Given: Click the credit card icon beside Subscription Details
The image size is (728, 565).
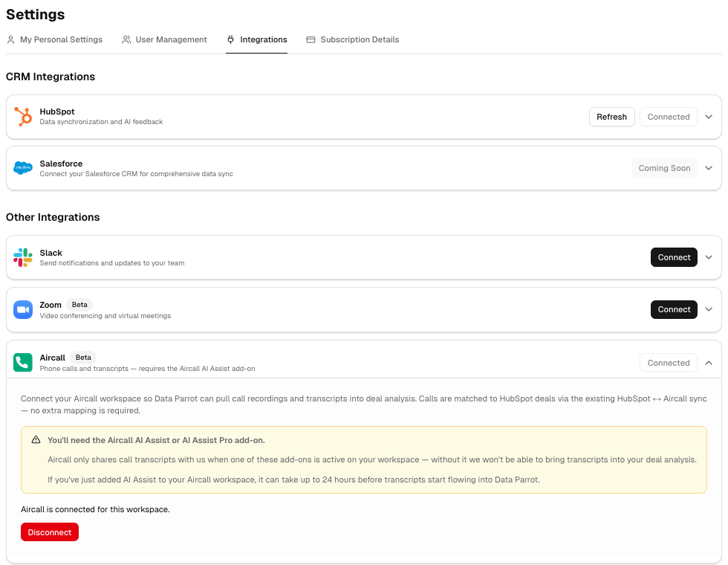Looking at the screenshot, I should click(x=311, y=39).
